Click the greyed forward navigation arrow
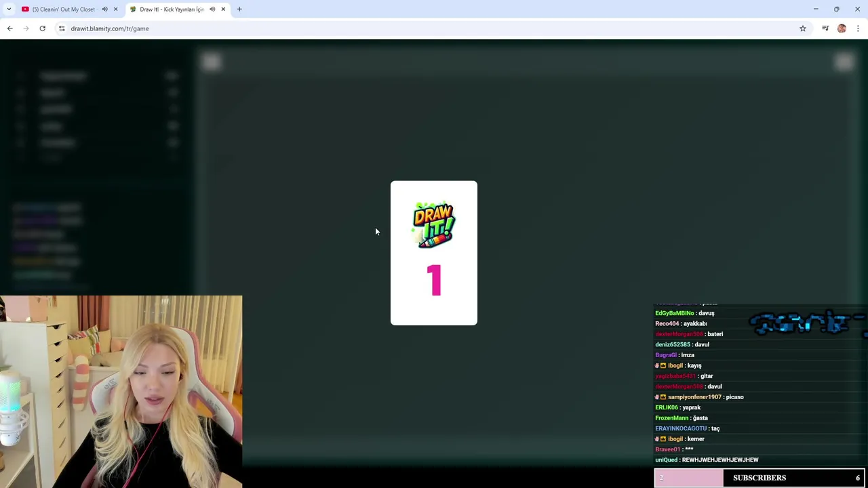868x488 pixels. [26, 28]
